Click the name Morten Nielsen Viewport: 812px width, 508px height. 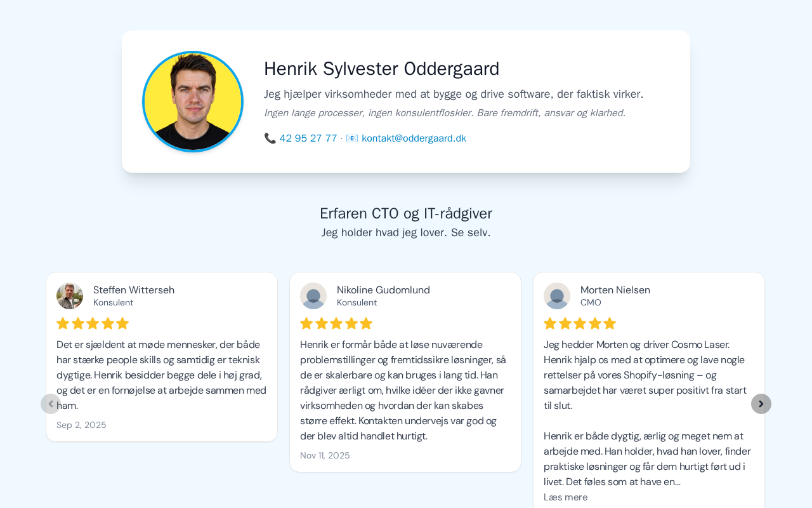click(615, 290)
